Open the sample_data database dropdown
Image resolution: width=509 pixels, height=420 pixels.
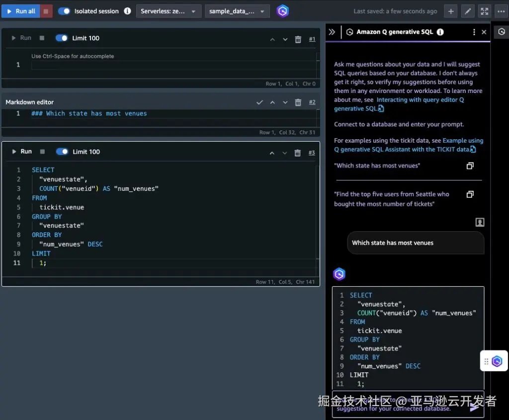tap(237, 11)
